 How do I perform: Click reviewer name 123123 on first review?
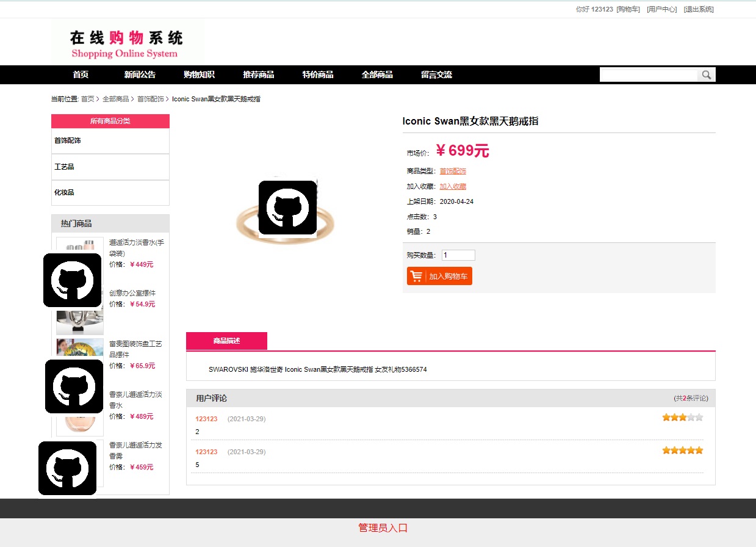click(206, 419)
